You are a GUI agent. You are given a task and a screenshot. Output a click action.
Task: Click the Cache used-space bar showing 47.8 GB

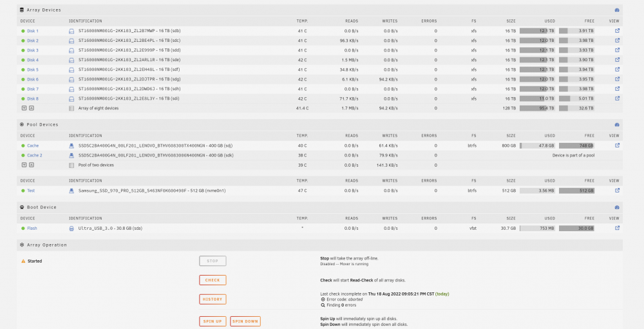click(537, 146)
